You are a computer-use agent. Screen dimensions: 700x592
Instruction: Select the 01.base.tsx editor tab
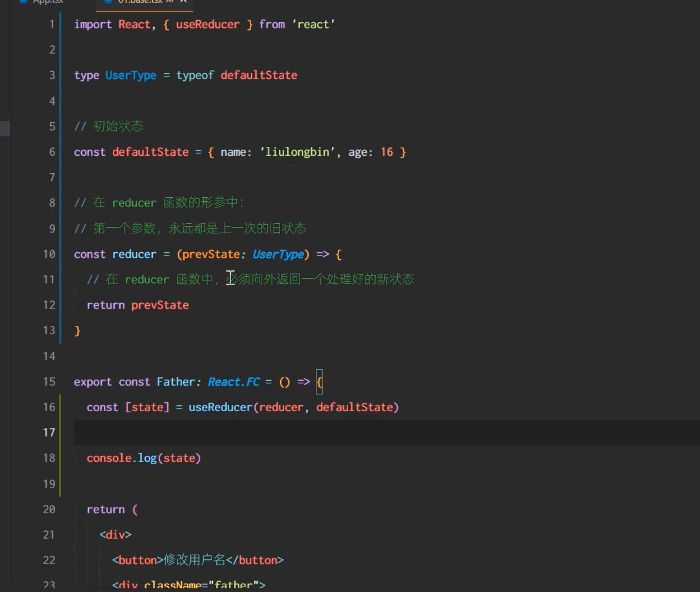140,2
